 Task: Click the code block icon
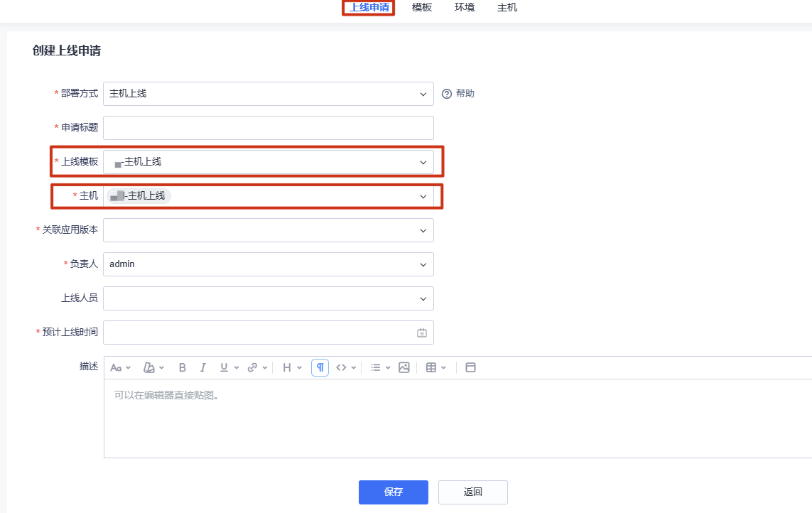342,367
